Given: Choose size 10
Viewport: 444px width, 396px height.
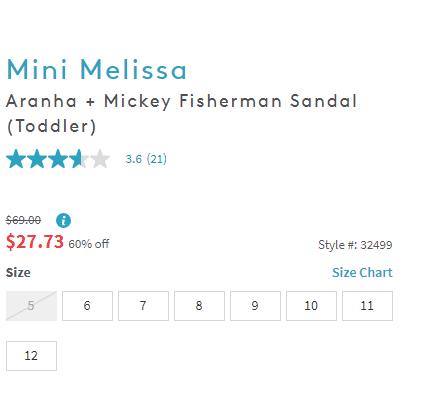Looking at the screenshot, I should point(311,306).
